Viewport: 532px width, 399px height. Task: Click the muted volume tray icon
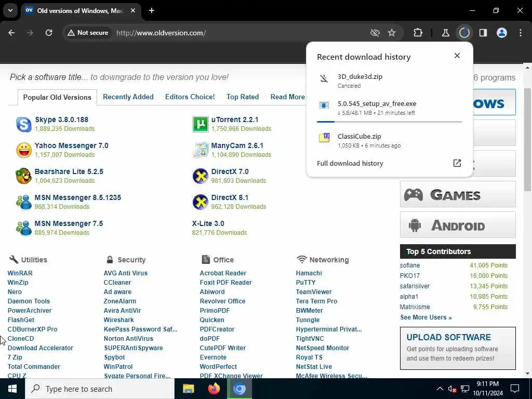[x=452, y=389]
